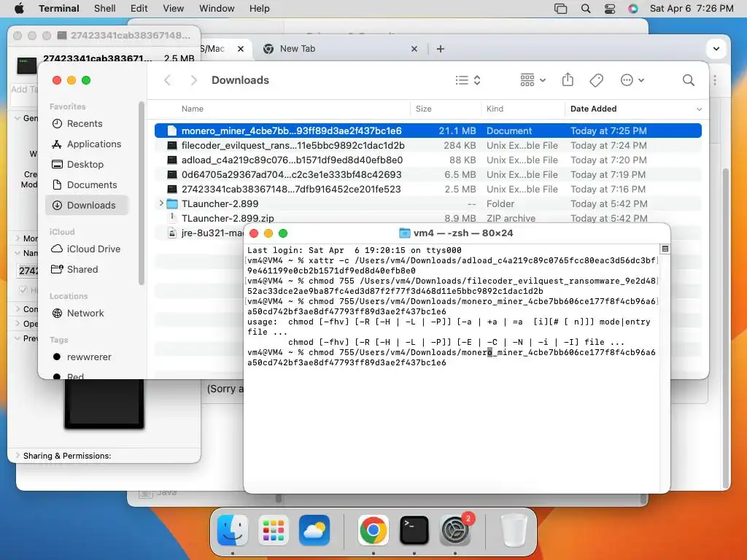The width and height of the screenshot is (747, 560).
Task: Sort Finder by Name column
Action: click(193, 109)
